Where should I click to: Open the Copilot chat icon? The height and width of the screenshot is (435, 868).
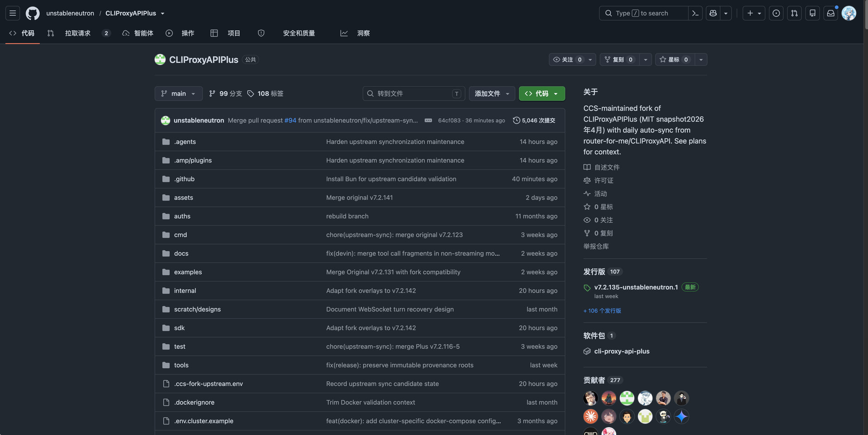click(713, 13)
